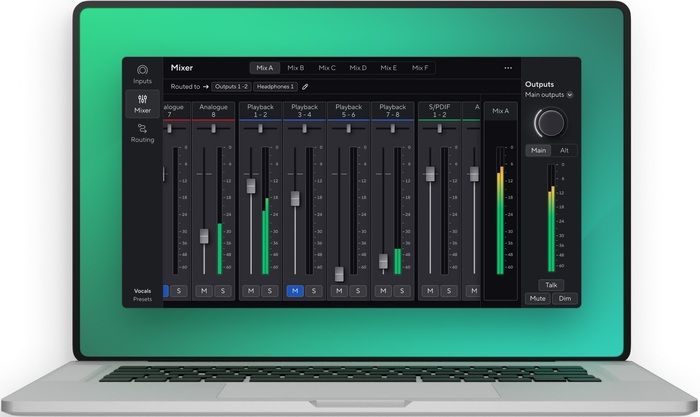Expand the Main outputs dropdown
Image resolution: width=700 pixels, height=417 pixels.
pos(569,95)
